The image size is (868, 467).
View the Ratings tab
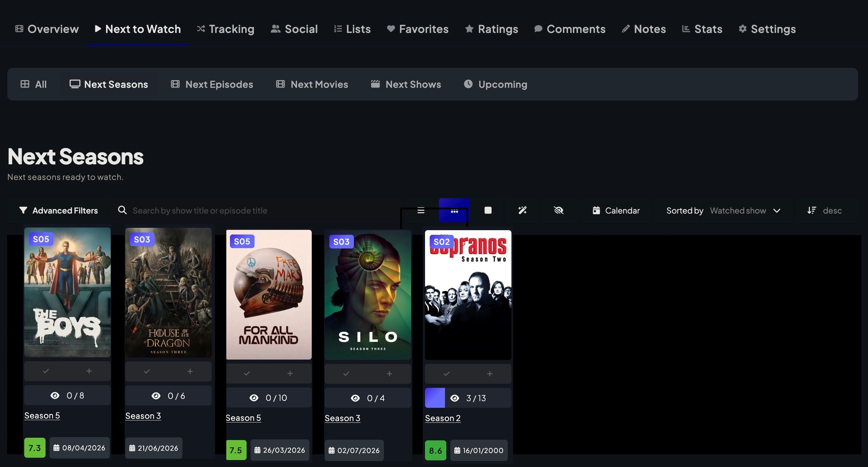pos(491,29)
